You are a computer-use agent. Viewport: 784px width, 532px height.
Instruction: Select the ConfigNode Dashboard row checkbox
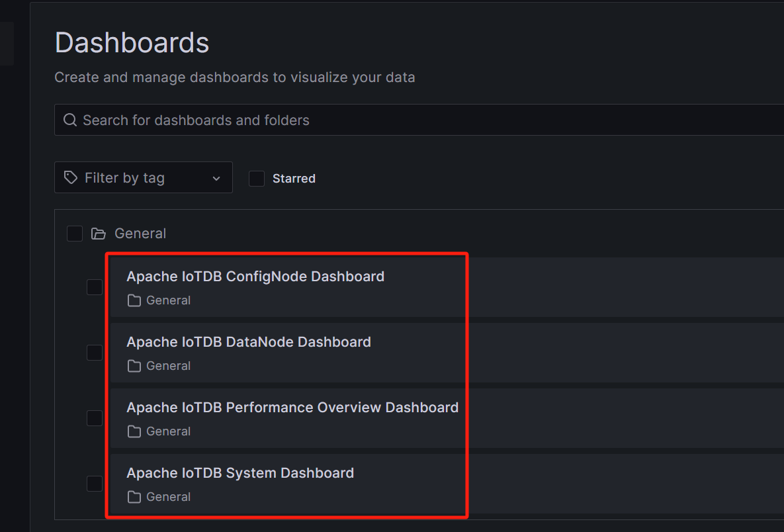click(95, 287)
